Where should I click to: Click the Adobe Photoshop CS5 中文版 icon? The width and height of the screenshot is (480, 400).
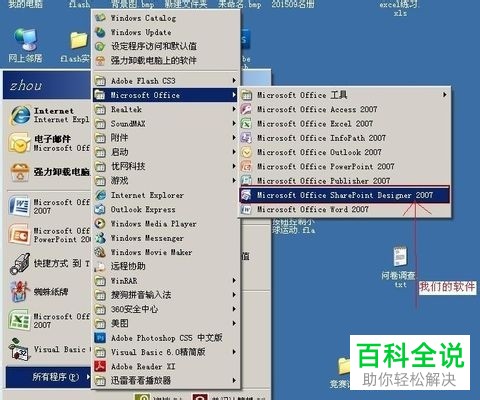100,338
